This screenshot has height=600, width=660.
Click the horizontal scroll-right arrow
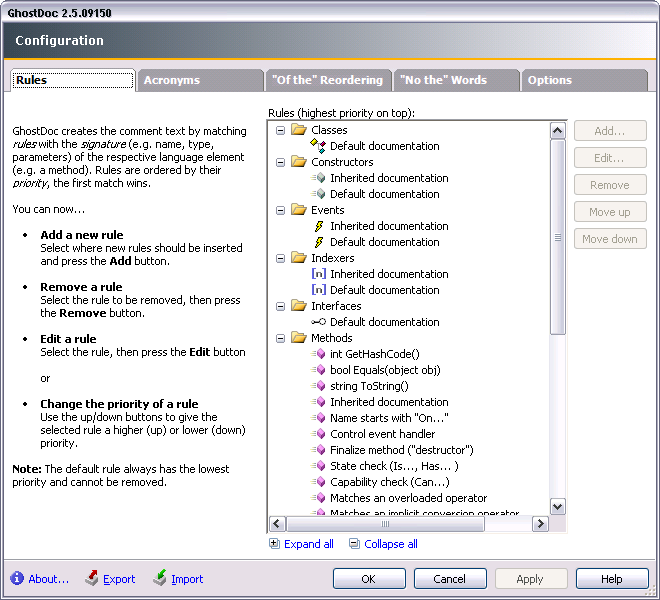click(x=540, y=524)
